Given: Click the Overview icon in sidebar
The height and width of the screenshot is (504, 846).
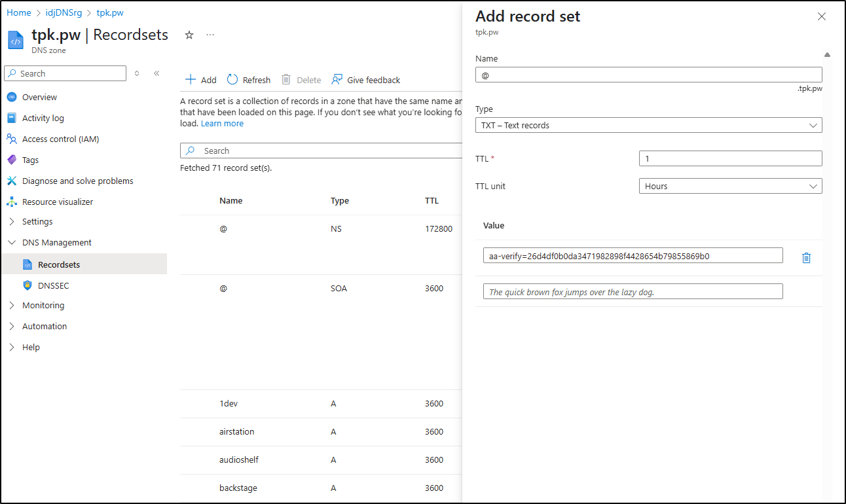Looking at the screenshot, I should 12,97.
